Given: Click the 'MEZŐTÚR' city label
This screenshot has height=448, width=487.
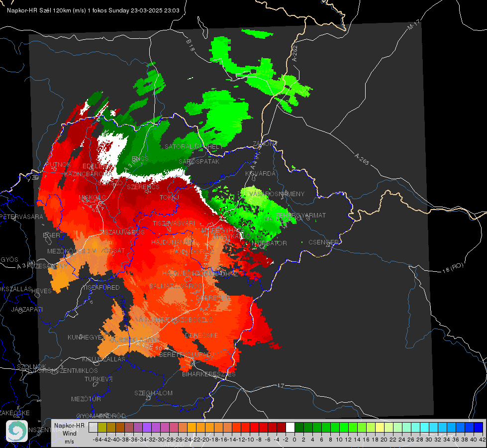Looking at the screenshot, I should (x=86, y=399).
